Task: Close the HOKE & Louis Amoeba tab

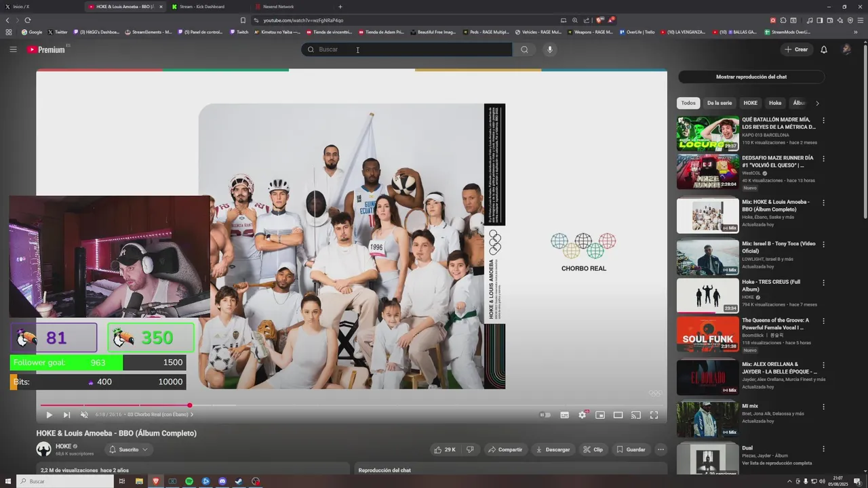Action: pyautogui.click(x=161, y=7)
